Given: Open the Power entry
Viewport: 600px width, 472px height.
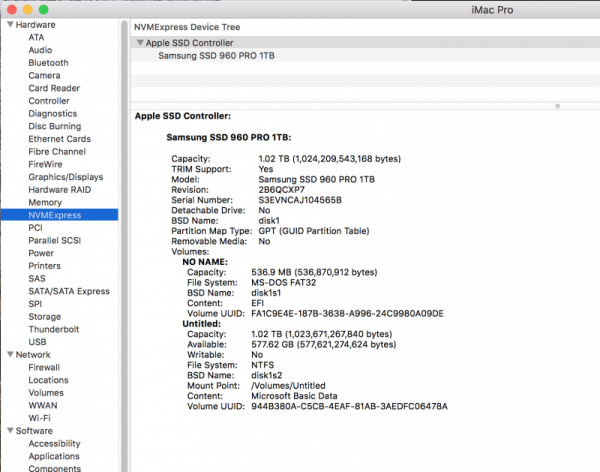Looking at the screenshot, I should point(41,253).
